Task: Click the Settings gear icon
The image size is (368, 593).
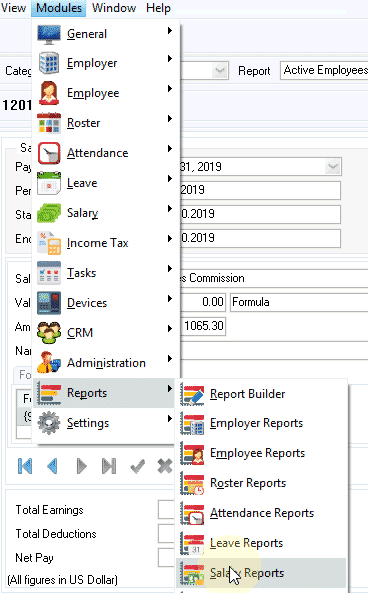Action: (x=49, y=423)
